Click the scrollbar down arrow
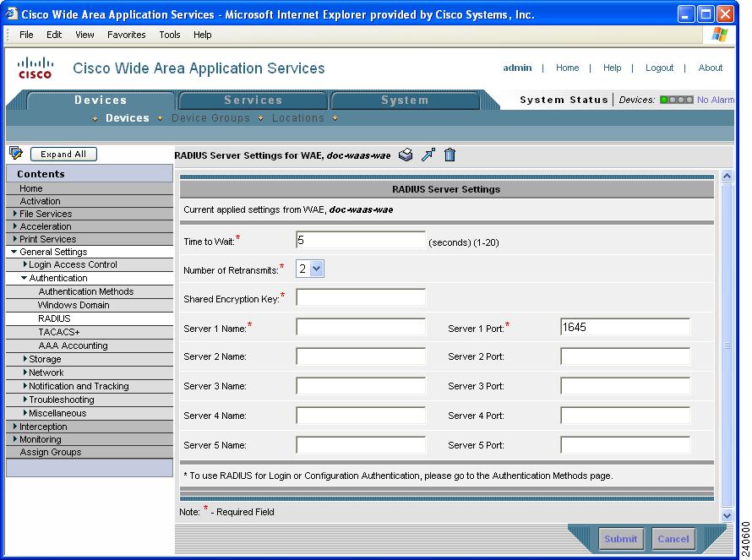This screenshot has width=752, height=560. point(727,515)
